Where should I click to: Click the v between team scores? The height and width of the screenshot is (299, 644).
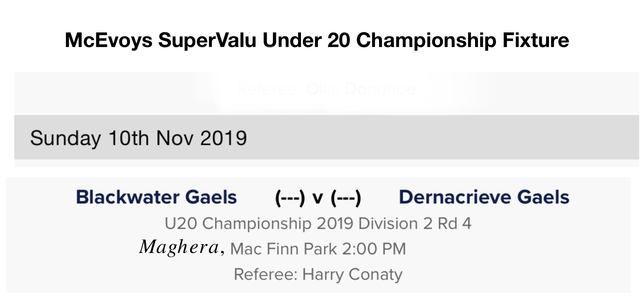[318, 198]
